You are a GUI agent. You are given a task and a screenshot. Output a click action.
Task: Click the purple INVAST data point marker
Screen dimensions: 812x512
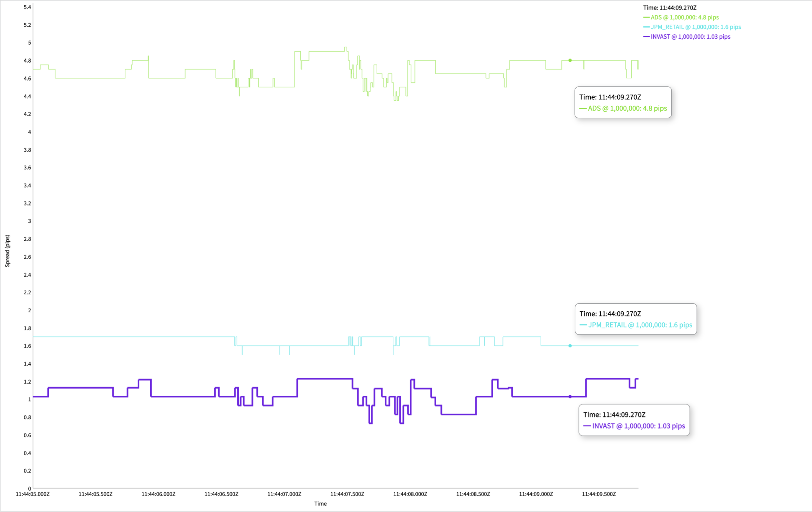[x=570, y=397]
